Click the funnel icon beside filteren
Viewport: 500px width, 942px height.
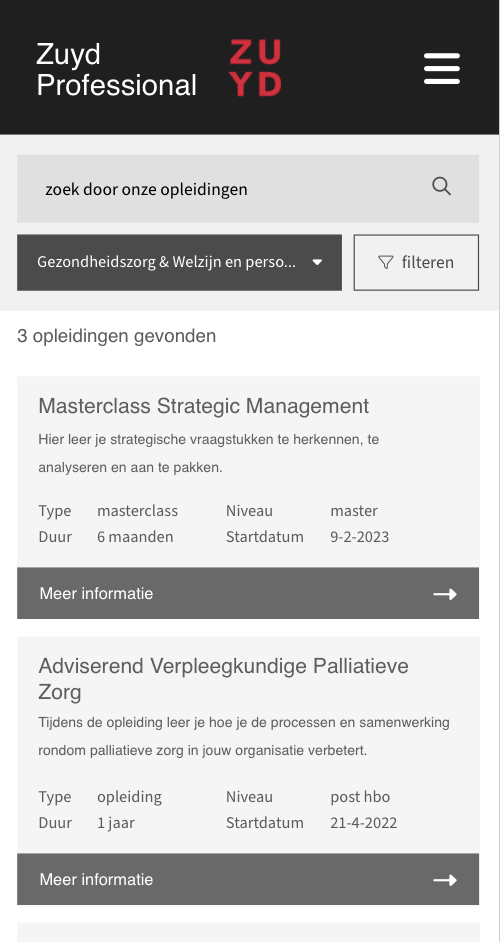[386, 263]
